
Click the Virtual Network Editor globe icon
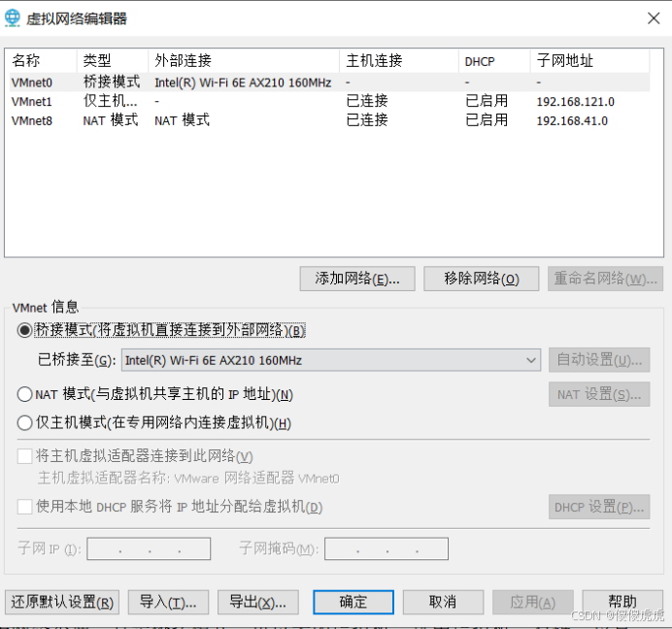12,18
